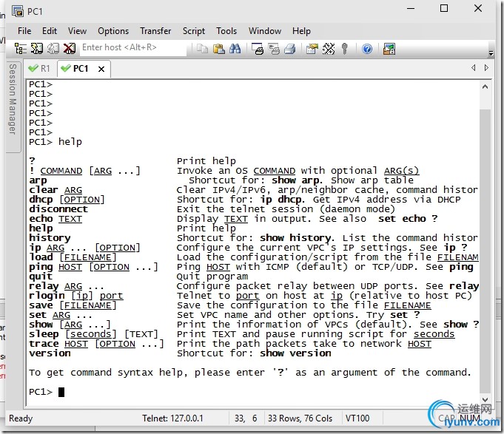Click the Paste clipboard icon
The width and height of the screenshot is (504, 434).
(218, 49)
